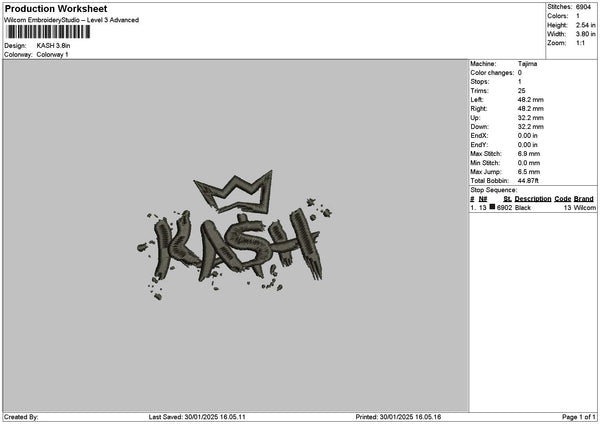Click the 'Description' column header
The width and height of the screenshot is (600, 424).
[x=533, y=199]
